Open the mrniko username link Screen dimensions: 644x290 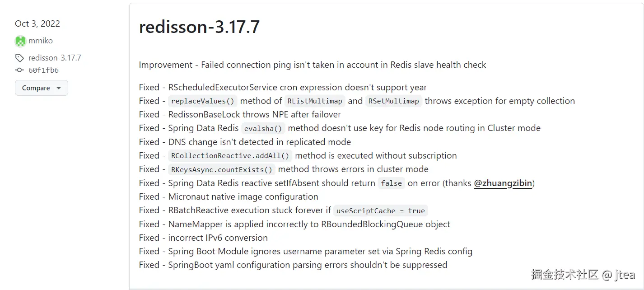click(x=41, y=41)
